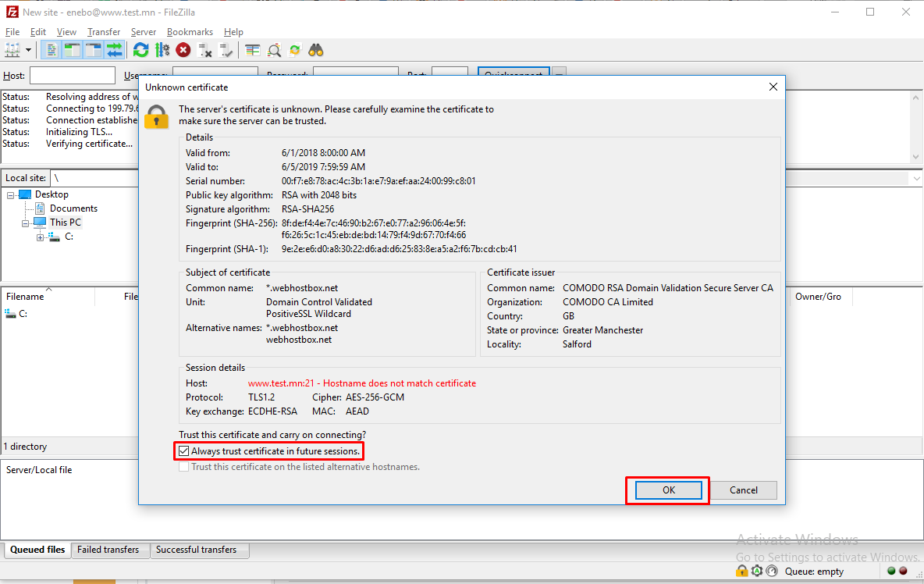Screen dimensions: 924x584
Task: Toggle the local directory tree icon
Action: (72, 51)
